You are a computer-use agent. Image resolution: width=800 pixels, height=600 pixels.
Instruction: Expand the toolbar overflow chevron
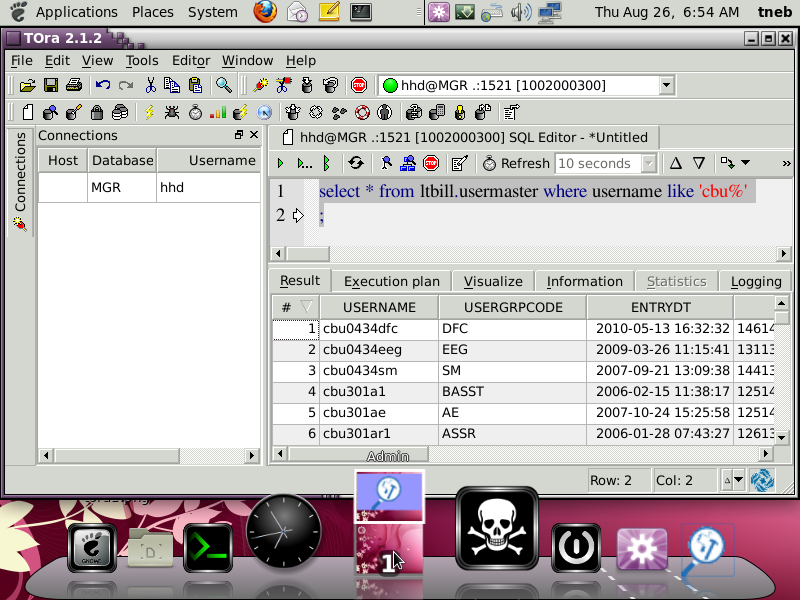click(786, 163)
